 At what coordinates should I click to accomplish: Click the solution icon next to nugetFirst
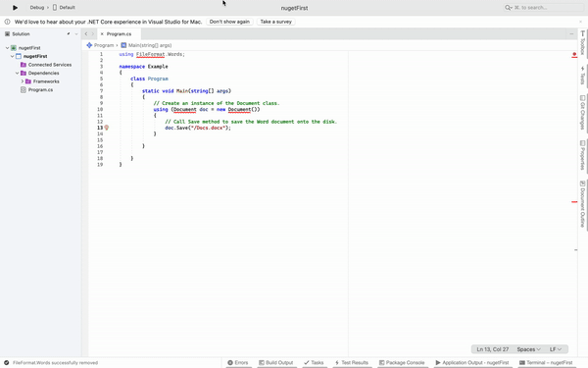14,48
